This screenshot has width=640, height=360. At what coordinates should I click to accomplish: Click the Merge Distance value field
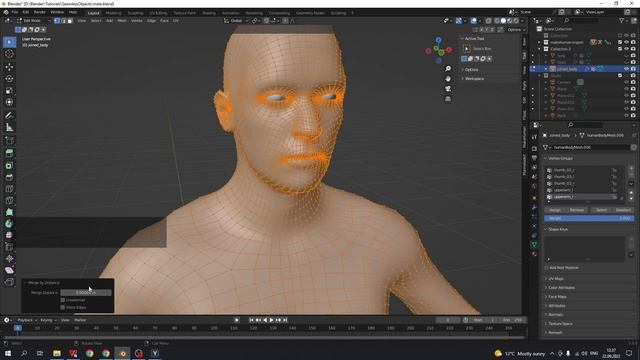click(x=86, y=293)
